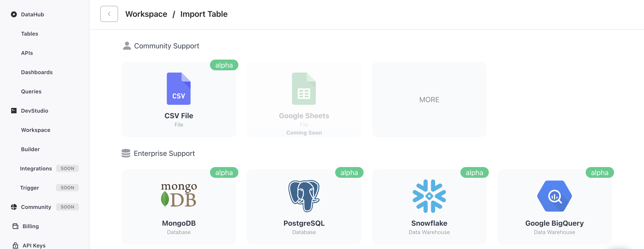
Task: Open Dashboards from sidebar
Action: coord(37,72)
